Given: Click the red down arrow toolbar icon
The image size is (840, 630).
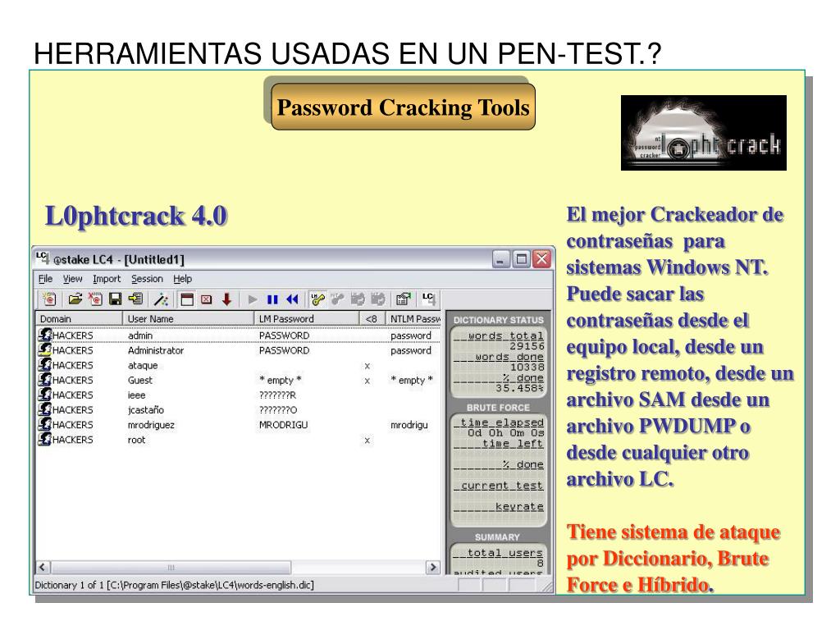Looking at the screenshot, I should (226, 299).
